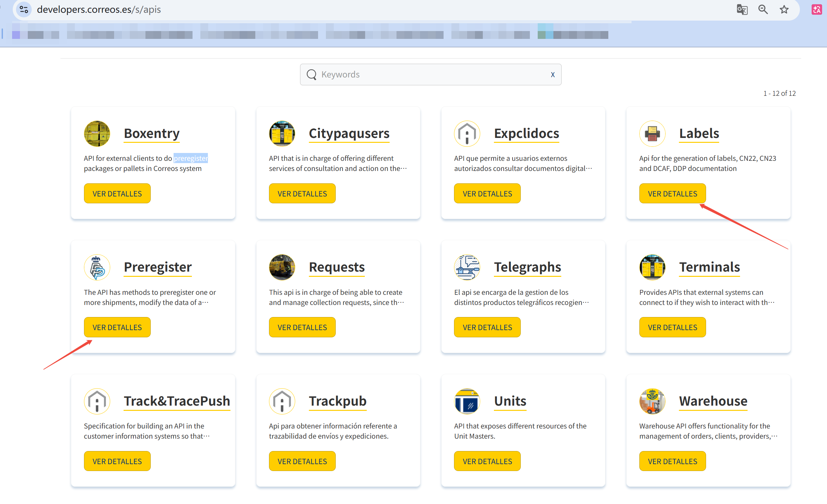
Task: Click the Trackpub house icon
Action: (x=282, y=401)
